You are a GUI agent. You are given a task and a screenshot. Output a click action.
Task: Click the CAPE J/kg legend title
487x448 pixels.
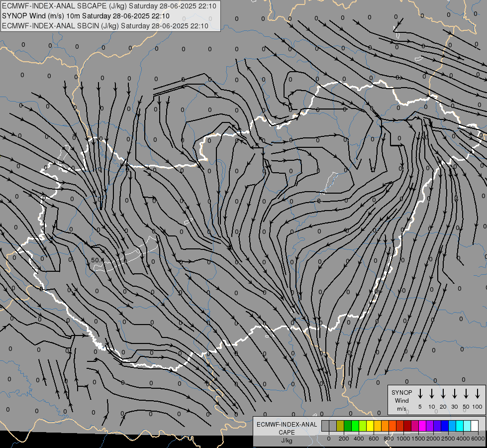287,433
